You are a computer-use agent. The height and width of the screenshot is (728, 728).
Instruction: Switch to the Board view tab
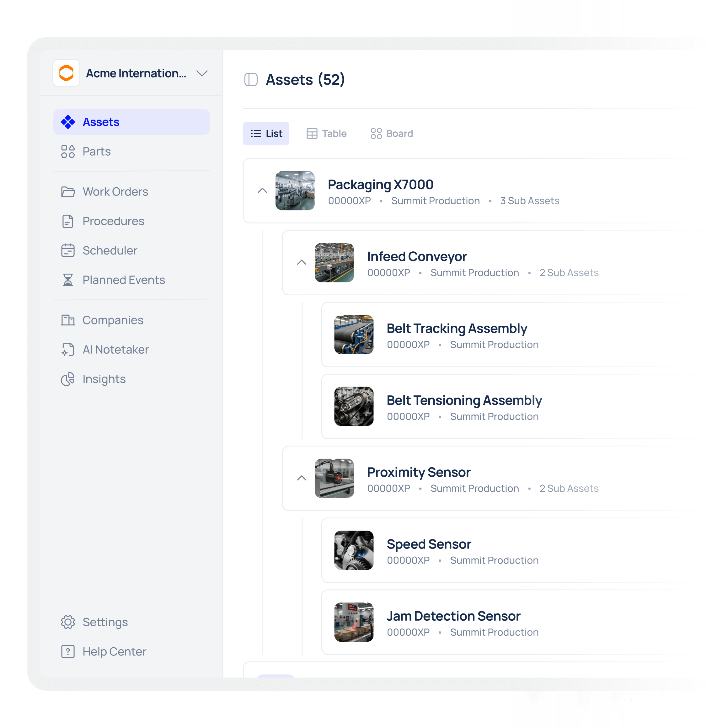(392, 133)
